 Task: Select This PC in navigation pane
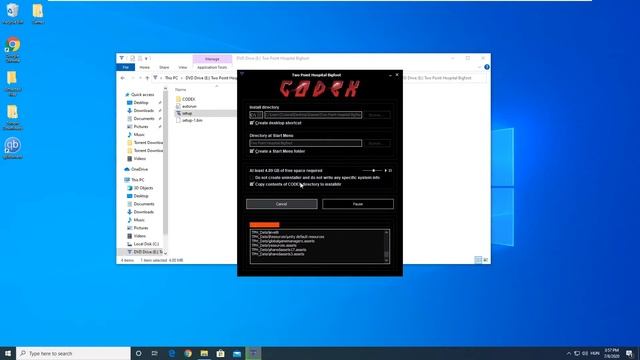tap(137, 180)
